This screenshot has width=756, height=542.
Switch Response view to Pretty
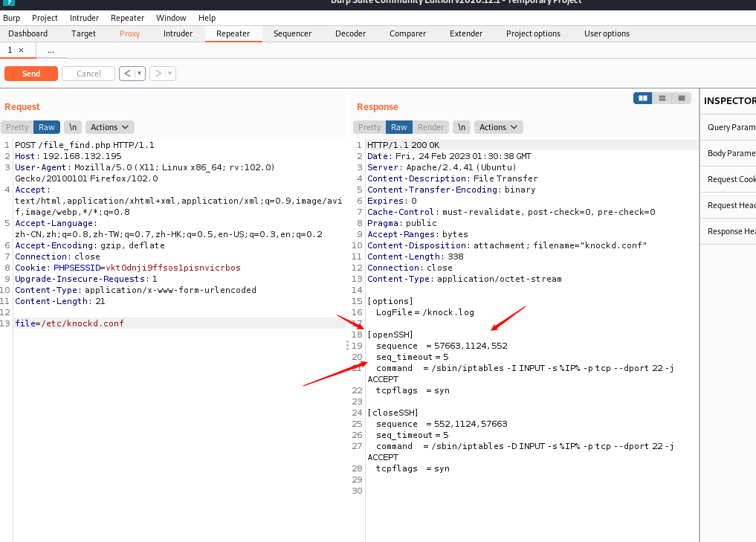tap(369, 127)
